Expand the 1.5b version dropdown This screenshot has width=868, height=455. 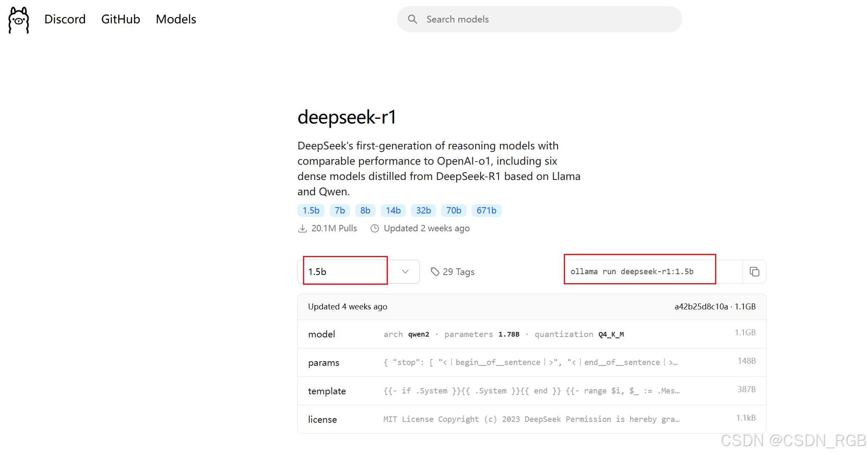(359, 272)
